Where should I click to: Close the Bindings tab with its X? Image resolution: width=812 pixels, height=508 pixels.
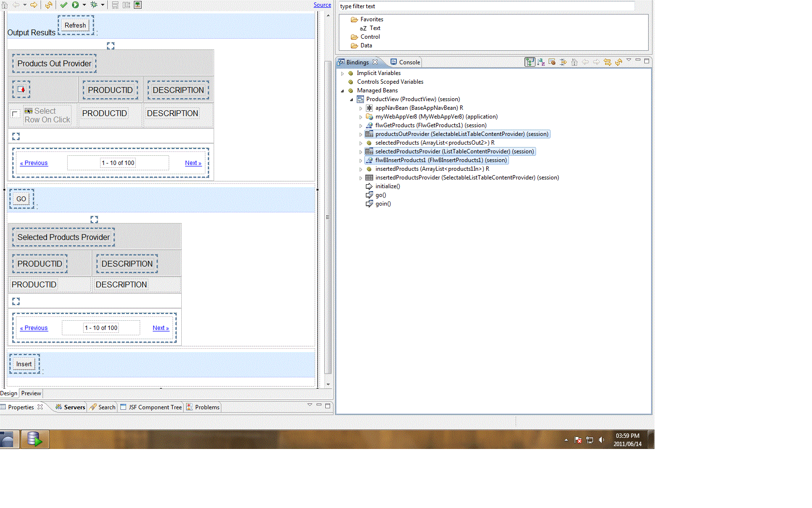375,62
